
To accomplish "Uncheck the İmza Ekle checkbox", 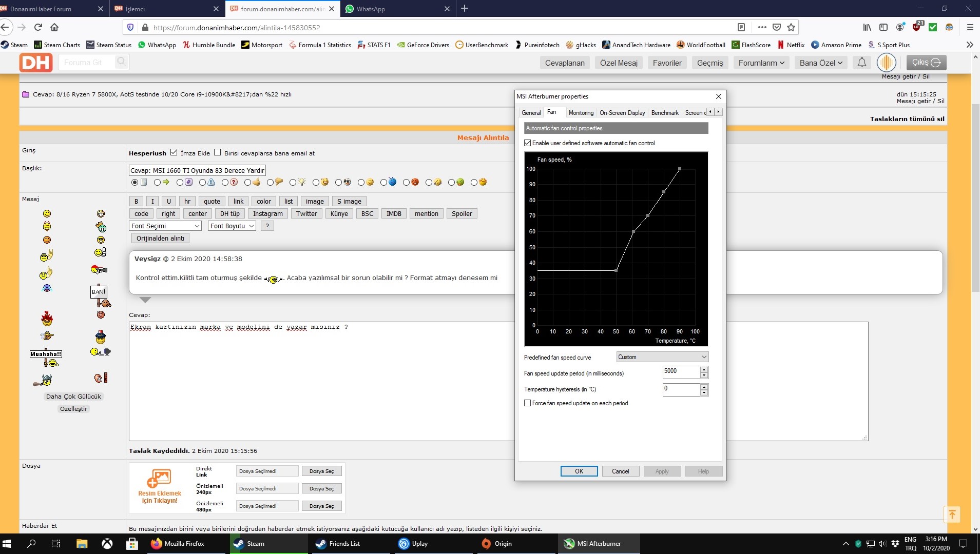I will pyautogui.click(x=174, y=152).
